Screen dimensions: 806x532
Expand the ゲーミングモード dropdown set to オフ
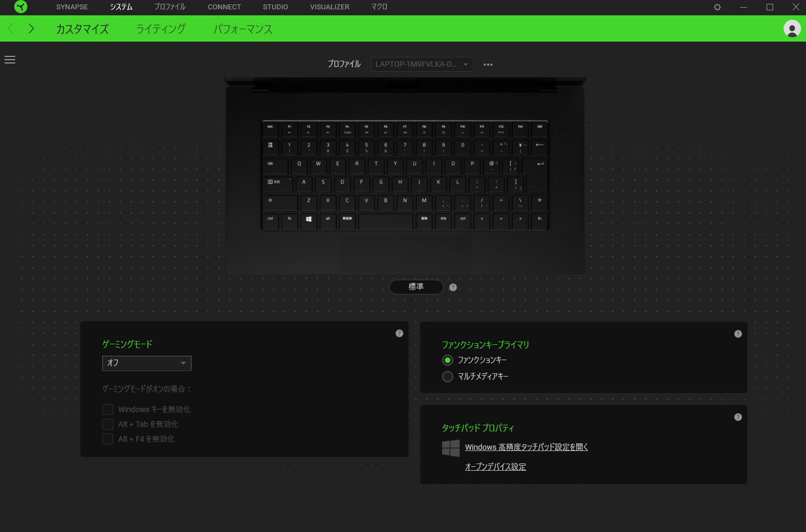147,363
